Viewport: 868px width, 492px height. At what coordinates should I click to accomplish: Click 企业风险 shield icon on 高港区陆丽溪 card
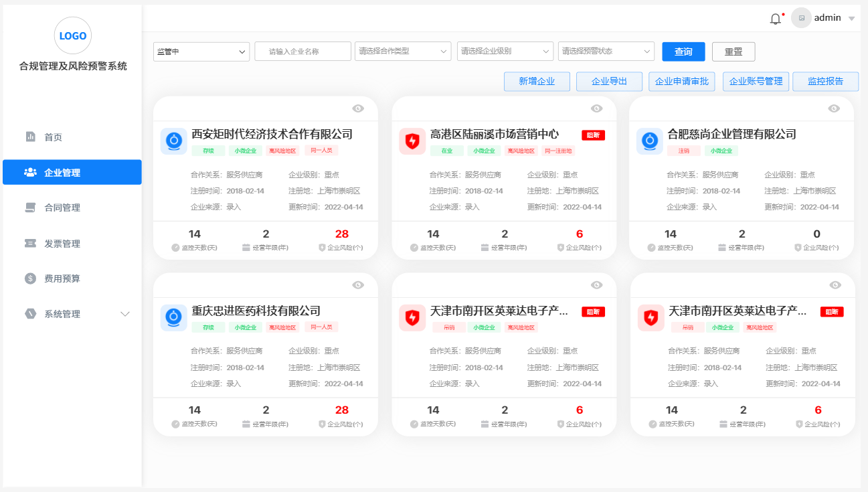click(x=561, y=248)
